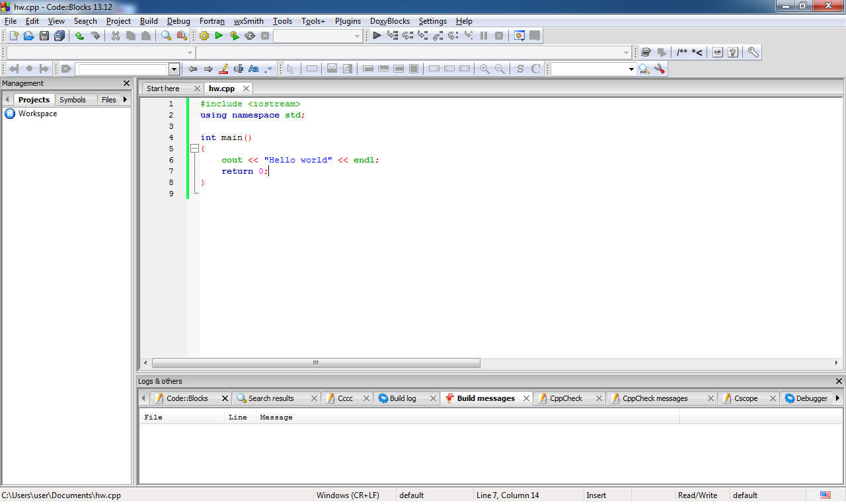
Task: Toggle Match case Aa icon
Action: point(253,69)
